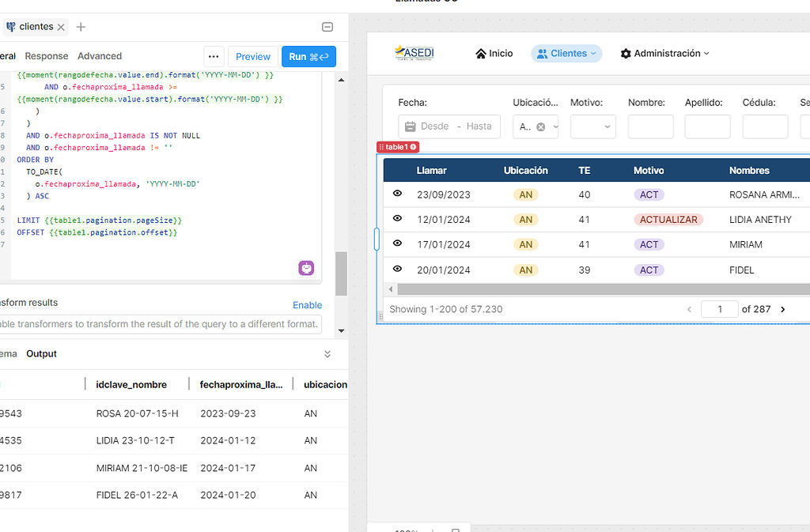Click the table horizontal scrollbar
The height and width of the screenshot is (532, 810).
point(604,289)
